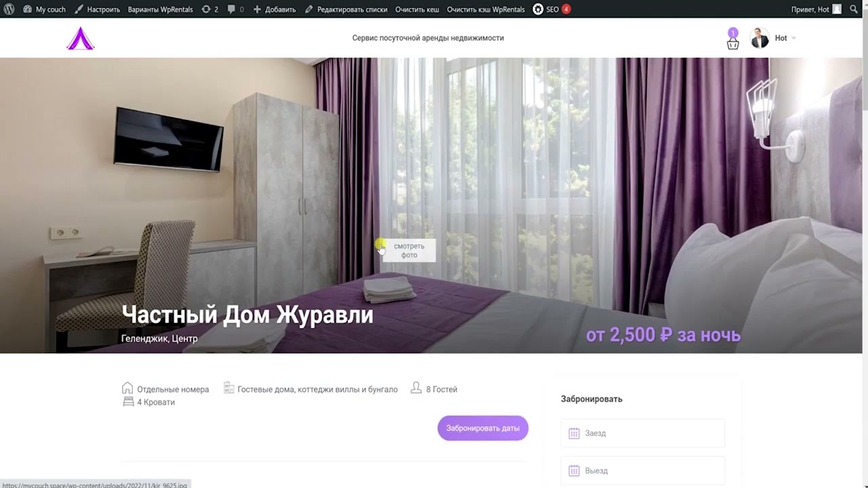
Task: Open the SEO menu with 4 notifications
Action: pyautogui.click(x=551, y=9)
